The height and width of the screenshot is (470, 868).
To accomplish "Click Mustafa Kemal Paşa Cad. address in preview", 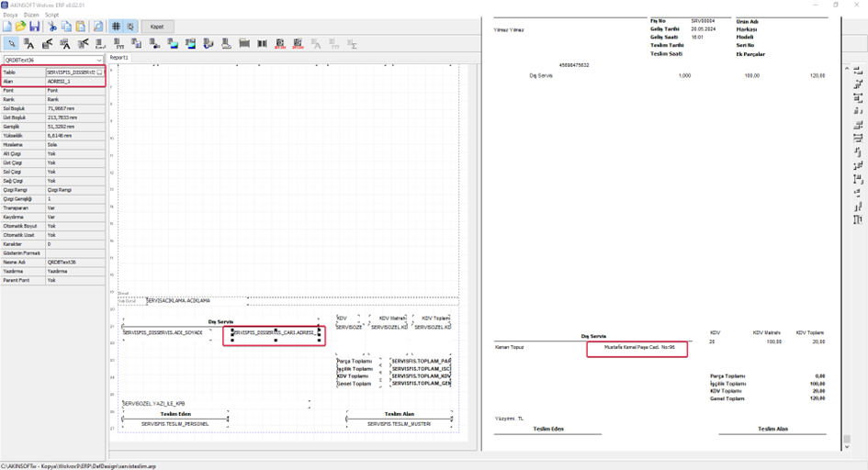I will pyautogui.click(x=639, y=347).
